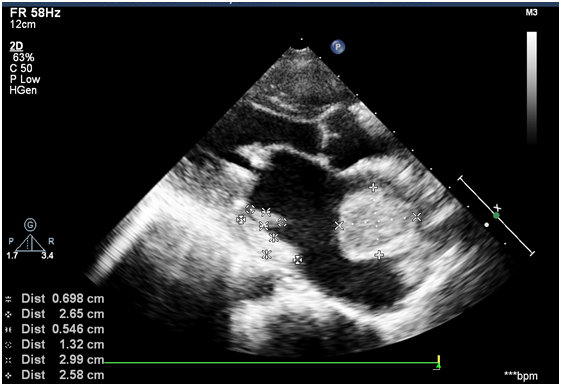Click the blue P probe orientation marker

tap(337, 47)
